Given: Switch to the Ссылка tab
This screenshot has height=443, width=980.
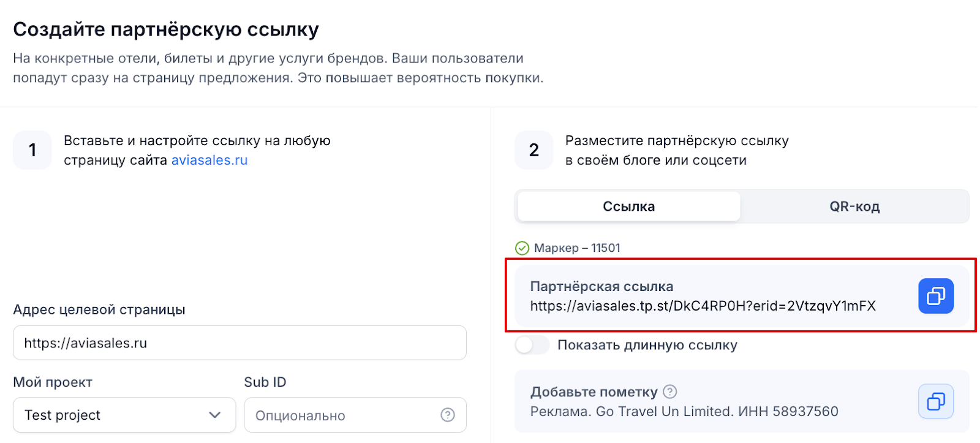Looking at the screenshot, I should coord(628,206).
